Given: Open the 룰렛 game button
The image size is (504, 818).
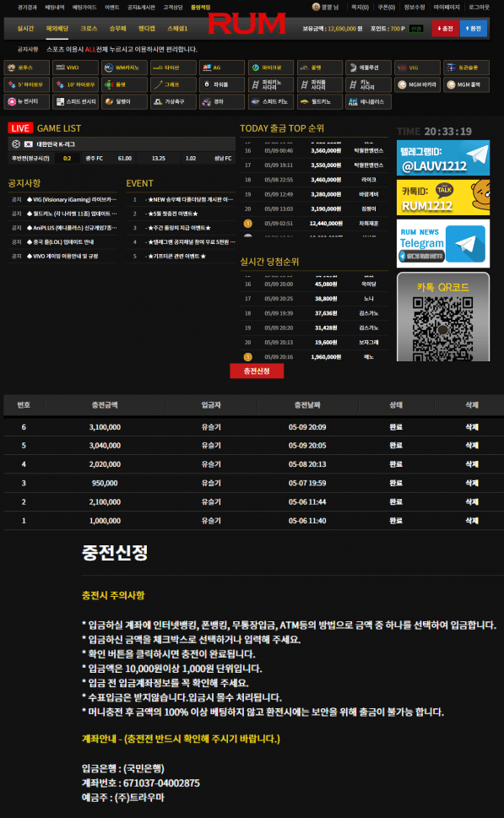Looking at the screenshot, I should click(125, 84).
